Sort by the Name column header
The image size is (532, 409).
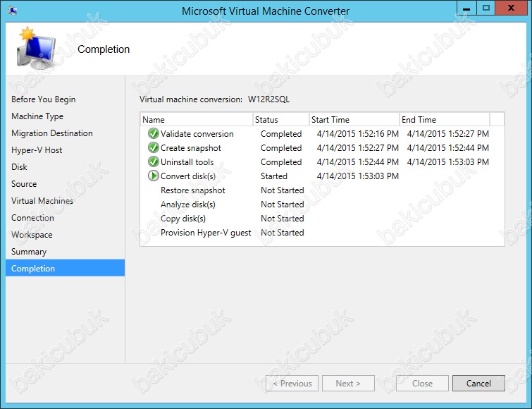click(x=197, y=119)
